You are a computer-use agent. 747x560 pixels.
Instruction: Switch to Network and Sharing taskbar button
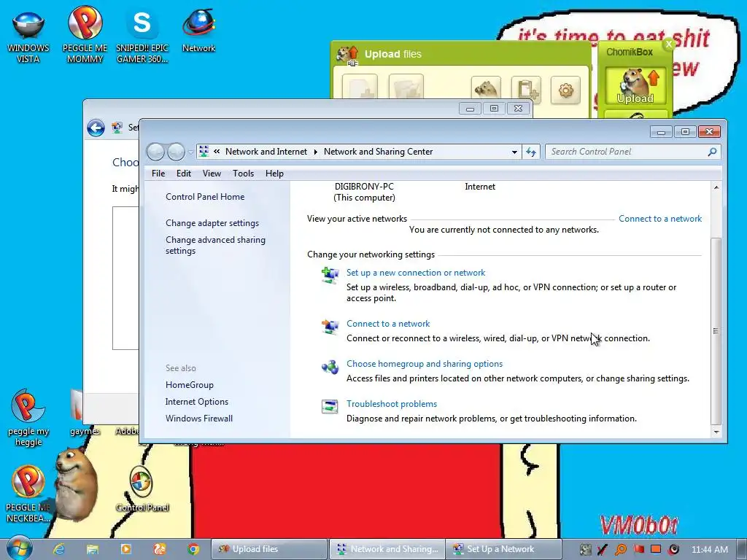[x=387, y=549]
